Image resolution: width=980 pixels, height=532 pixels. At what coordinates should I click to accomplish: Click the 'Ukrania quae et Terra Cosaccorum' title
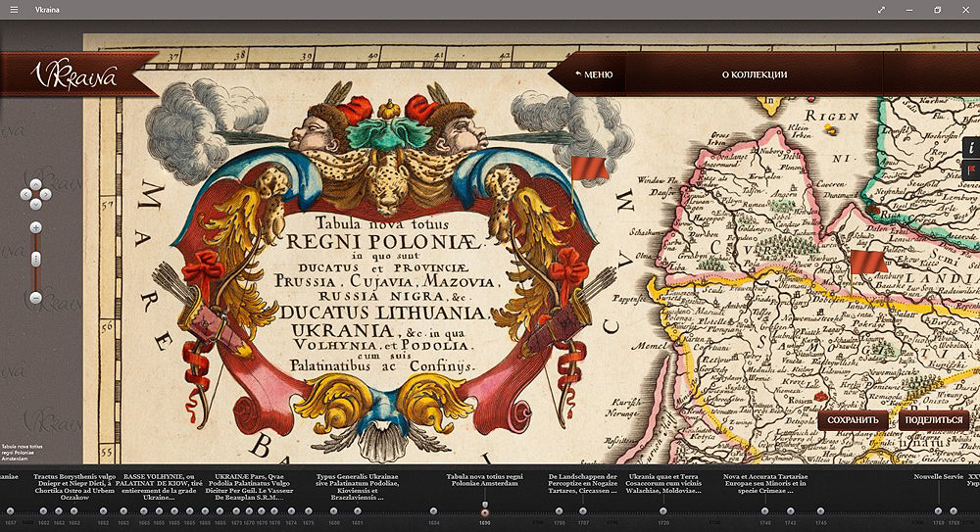(x=665, y=484)
